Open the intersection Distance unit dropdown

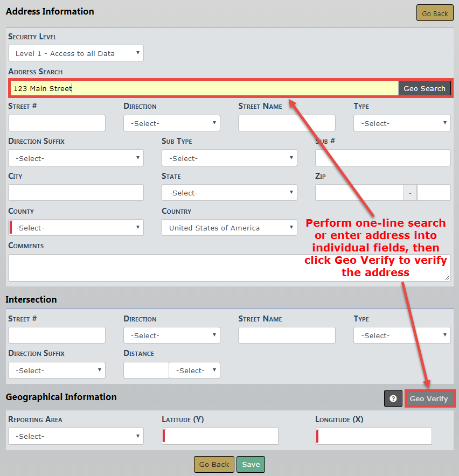[194, 370]
